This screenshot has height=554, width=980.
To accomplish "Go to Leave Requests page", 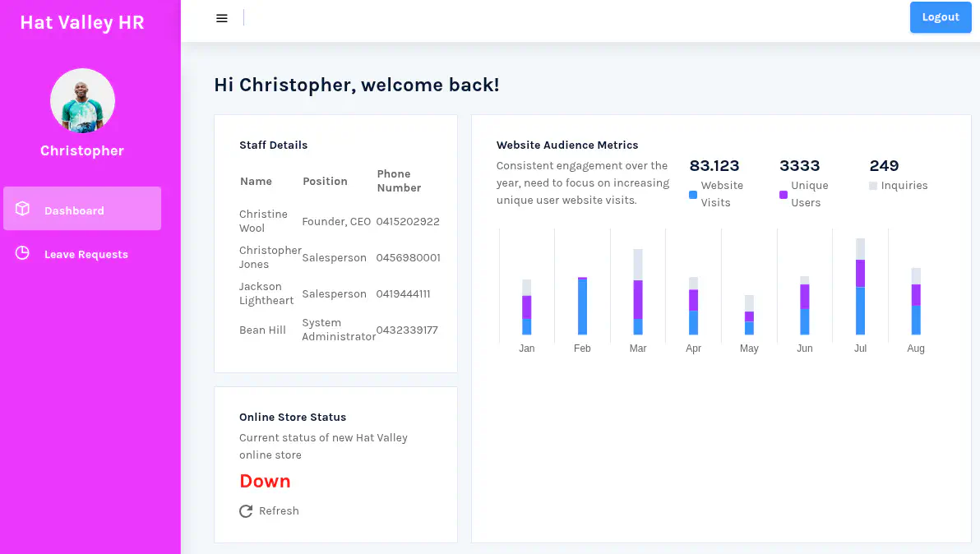I will coord(86,254).
